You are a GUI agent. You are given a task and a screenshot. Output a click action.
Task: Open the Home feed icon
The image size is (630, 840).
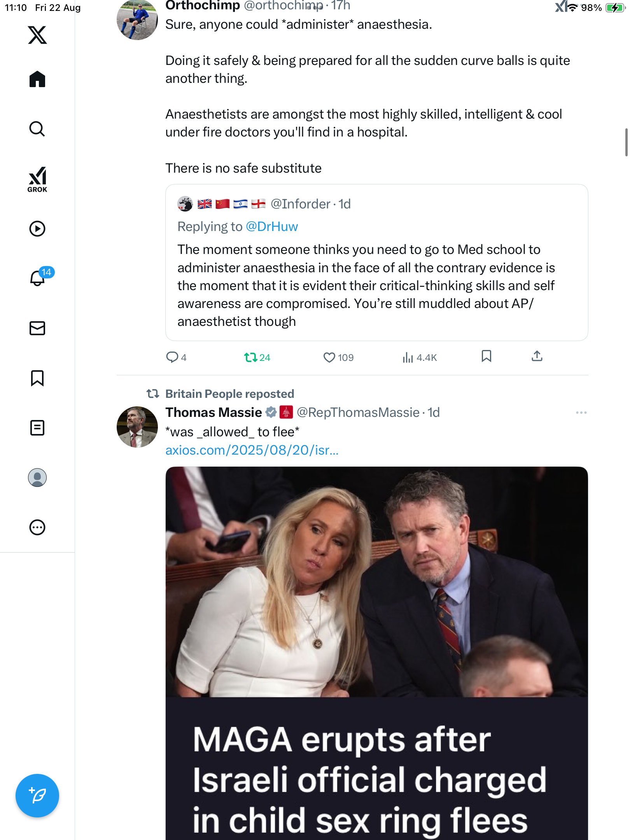click(37, 79)
